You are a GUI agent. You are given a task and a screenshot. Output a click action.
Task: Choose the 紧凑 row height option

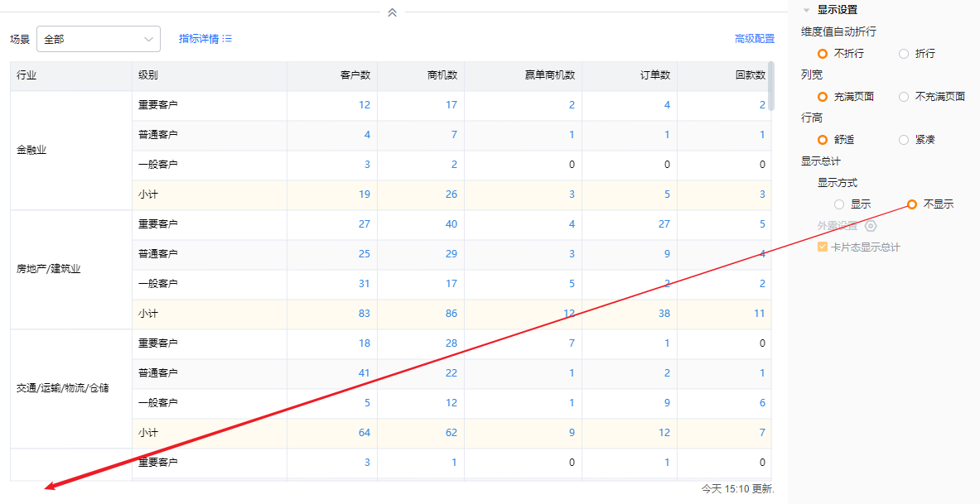click(x=904, y=140)
